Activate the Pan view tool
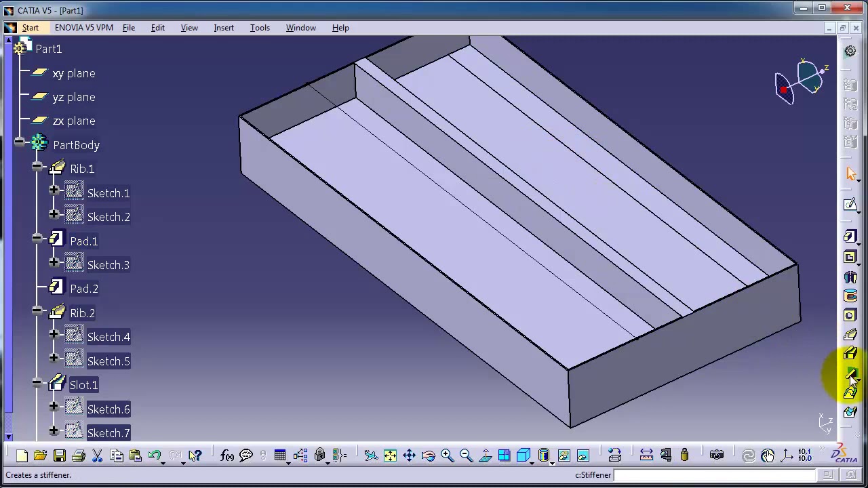This screenshot has width=868, height=488. pyautogui.click(x=409, y=455)
